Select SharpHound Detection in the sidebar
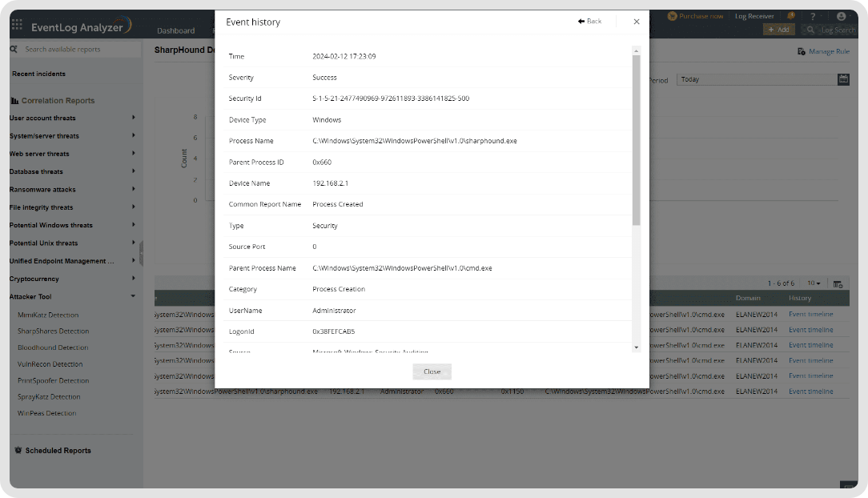Image resolution: width=868 pixels, height=498 pixels. pos(52,331)
